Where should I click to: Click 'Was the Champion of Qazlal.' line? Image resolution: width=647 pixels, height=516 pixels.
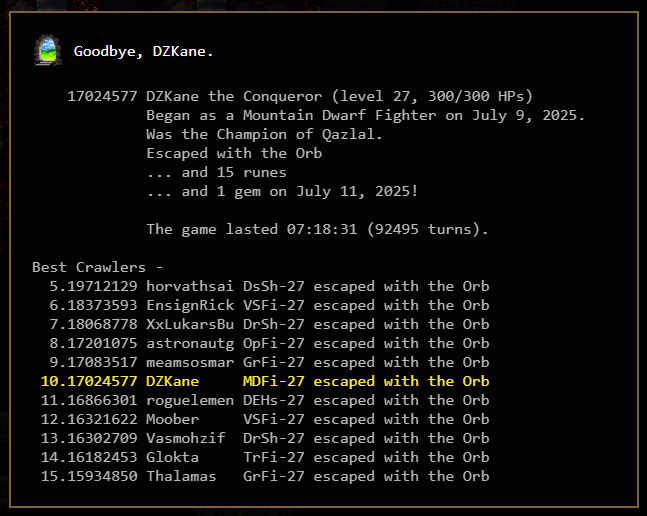(264, 134)
